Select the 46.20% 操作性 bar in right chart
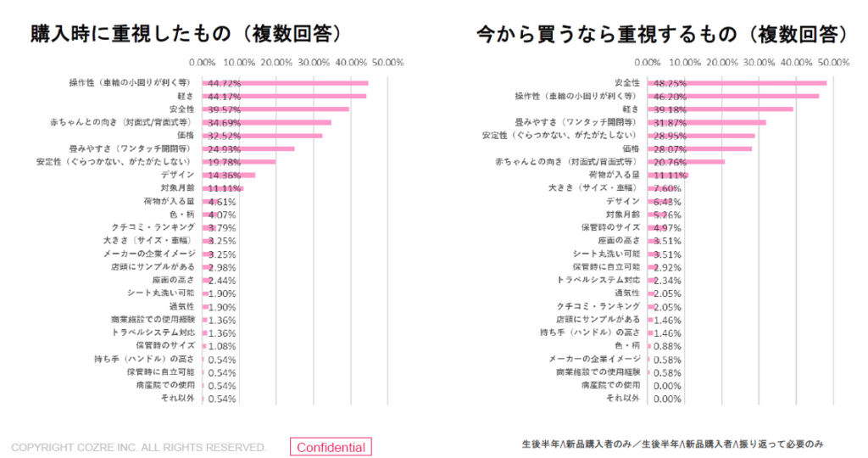 pos(733,97)
